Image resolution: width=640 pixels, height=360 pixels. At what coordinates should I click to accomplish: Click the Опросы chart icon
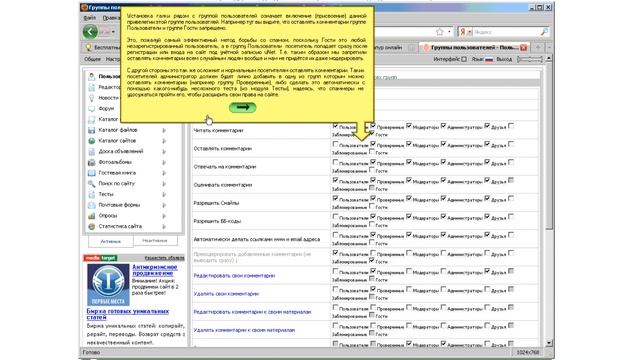[91, 216]
